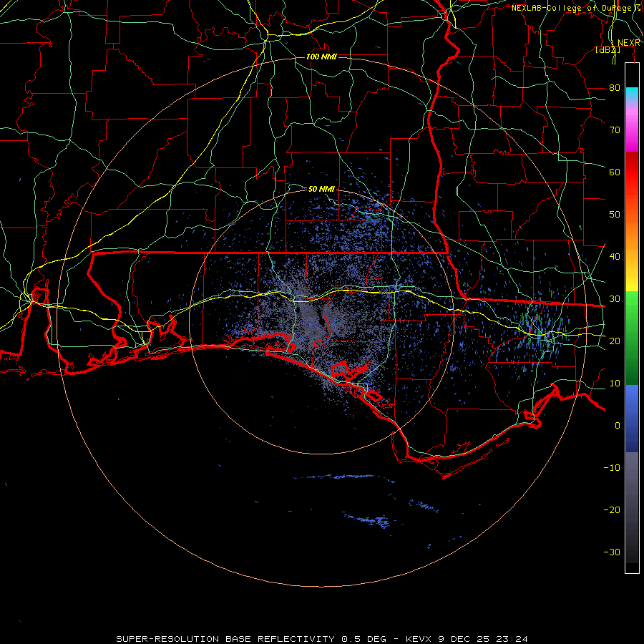Click the 0 value on the dBZ scale
Viewport: 644px width, 644px height.
coord(618,426)
